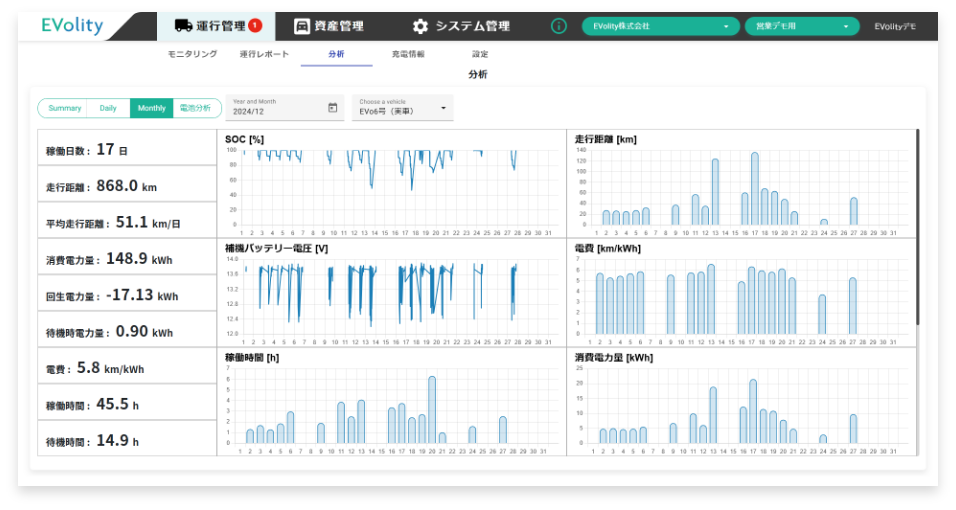Switch to the モニタリング tab
This screenshot has height=510, width=956.
192,54
